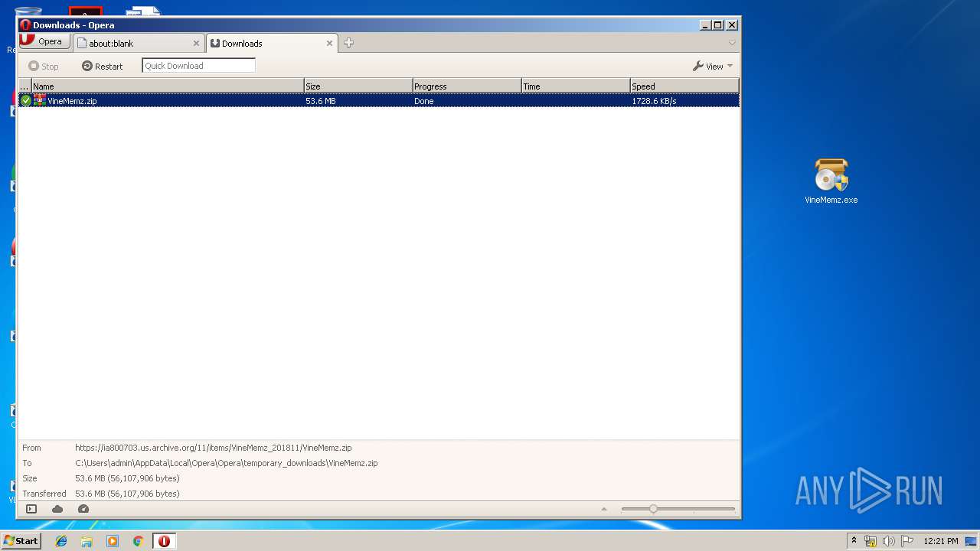Click the Done progress cell
The width and height of the screenshot is (980, 551).
tap(424, 101)
